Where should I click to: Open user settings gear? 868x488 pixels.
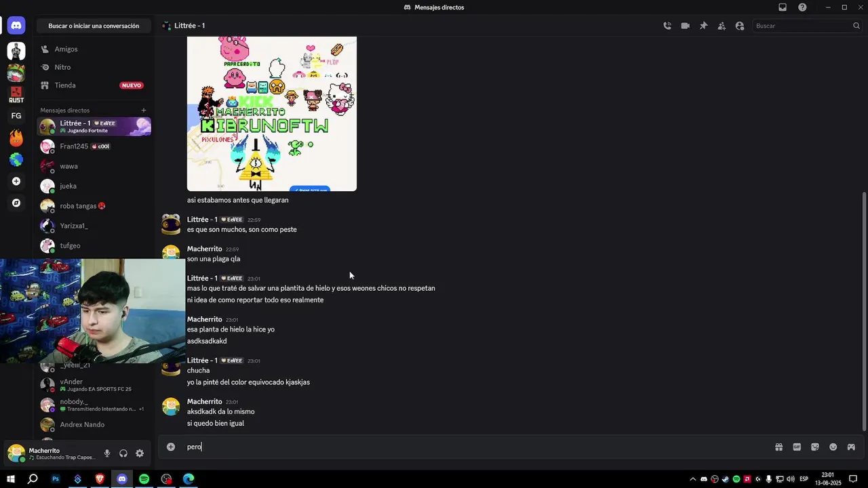[140, 453]
